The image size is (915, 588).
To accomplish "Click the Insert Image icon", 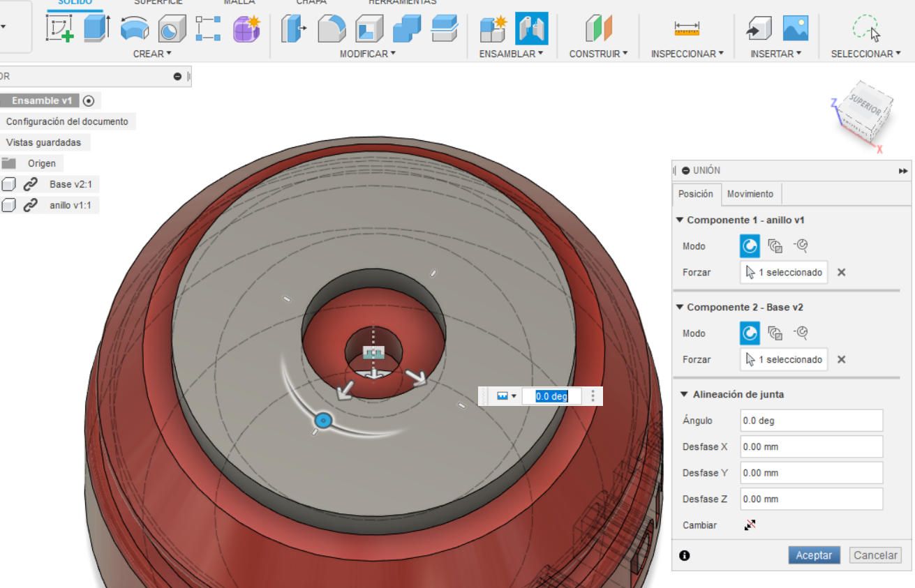I will 796,29.
